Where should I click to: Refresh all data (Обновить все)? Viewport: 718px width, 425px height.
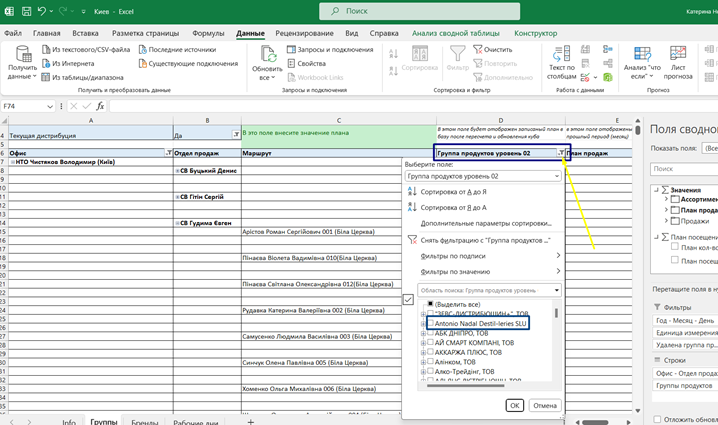[x=267, y=63]
